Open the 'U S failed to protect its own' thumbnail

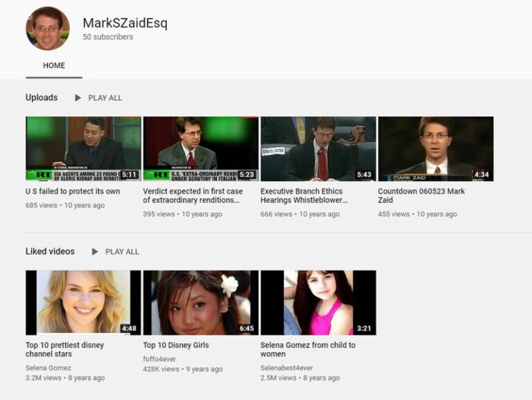[83, 149]
